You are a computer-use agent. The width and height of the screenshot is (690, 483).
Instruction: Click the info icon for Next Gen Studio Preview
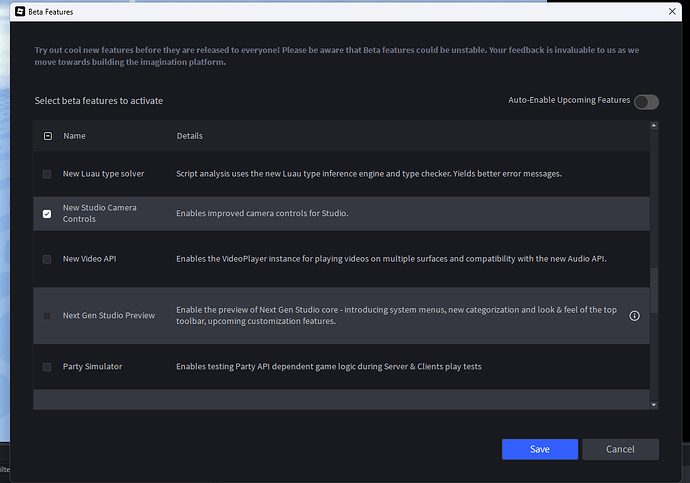(x=634, y=316)
